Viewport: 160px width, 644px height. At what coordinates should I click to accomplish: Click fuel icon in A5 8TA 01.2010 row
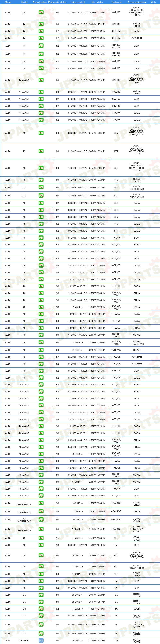[41, 151]
